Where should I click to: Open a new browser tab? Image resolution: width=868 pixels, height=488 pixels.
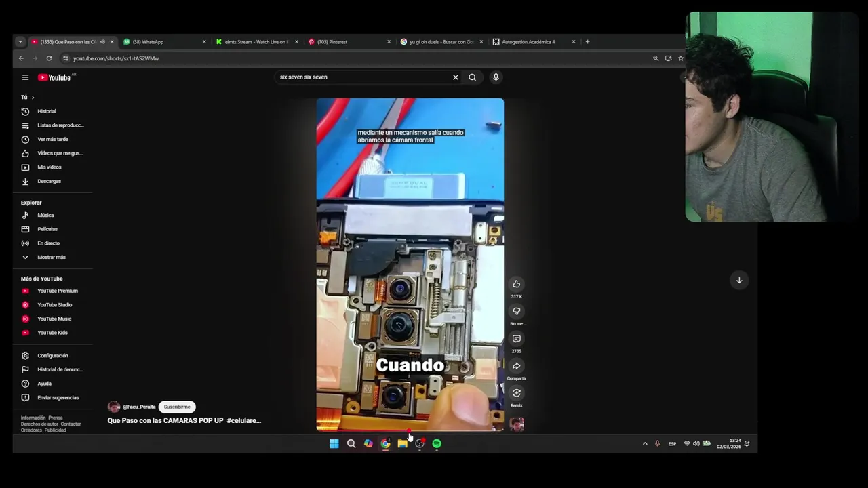(x=587, y=42)
